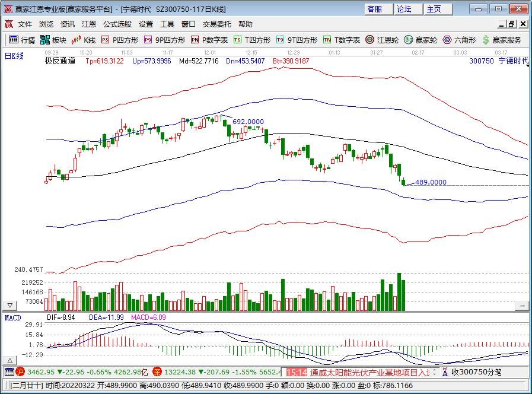
Task: Click the Md=522.7716 channel value
Action: tap(199, 61)
